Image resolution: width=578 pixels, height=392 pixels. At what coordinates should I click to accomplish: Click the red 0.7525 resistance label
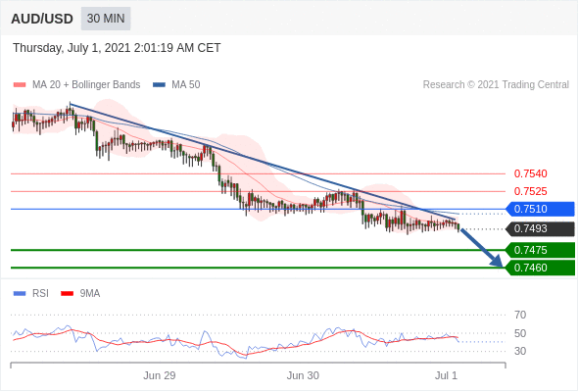(530, 191)
